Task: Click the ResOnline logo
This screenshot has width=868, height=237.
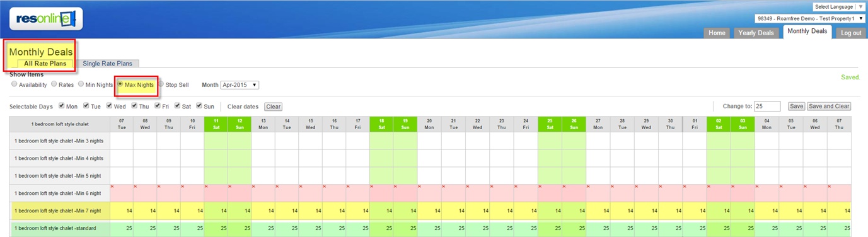Action: pyautogui.click(x=45, y=19)
